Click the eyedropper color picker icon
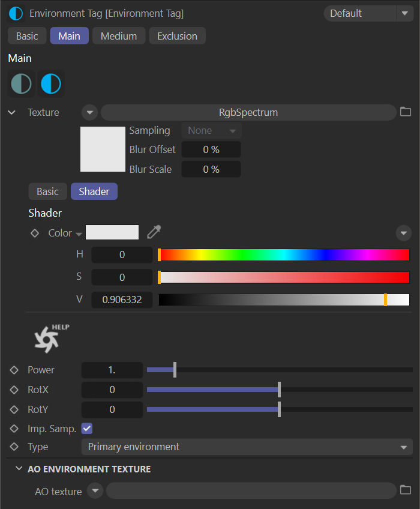420x509 pixels. [x=154, y=232]
